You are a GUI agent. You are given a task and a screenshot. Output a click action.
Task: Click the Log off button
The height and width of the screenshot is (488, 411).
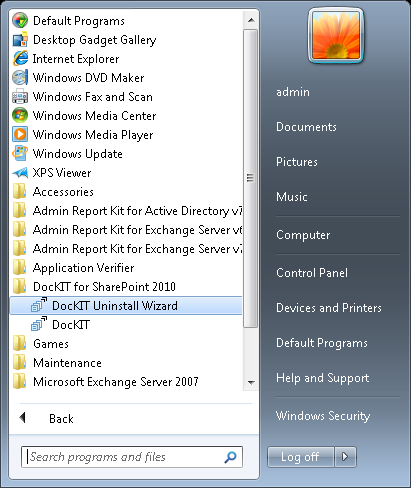[301, 457]
